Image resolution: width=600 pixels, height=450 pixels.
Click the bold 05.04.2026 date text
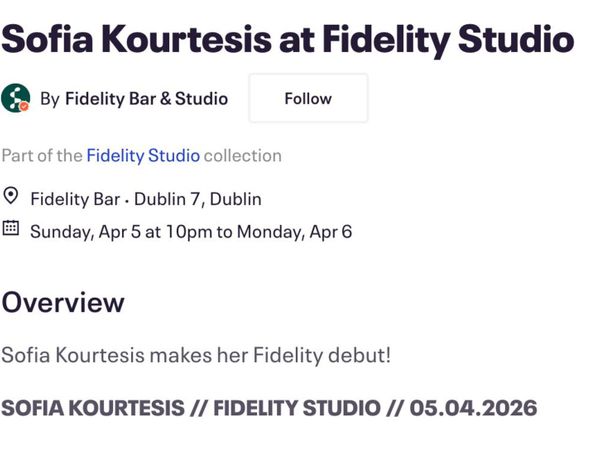click(473, 408)
